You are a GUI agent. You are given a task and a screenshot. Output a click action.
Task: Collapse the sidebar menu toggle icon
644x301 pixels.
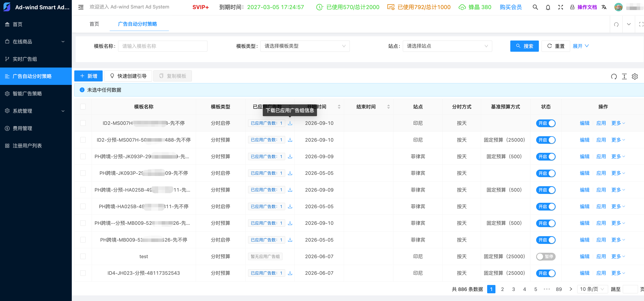coord(81,7)
